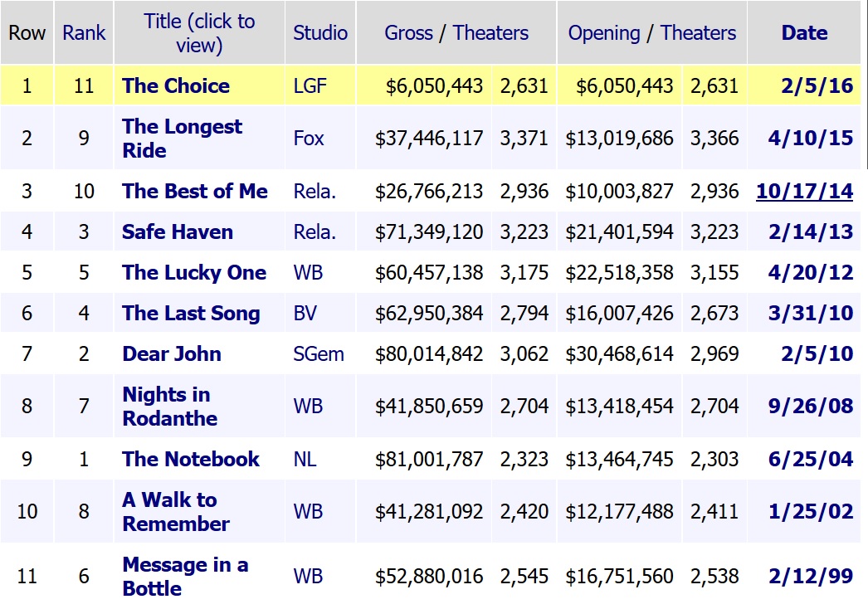Sort by Opening column header
This screenshot has height=609, width=868.
pos(602,33)
